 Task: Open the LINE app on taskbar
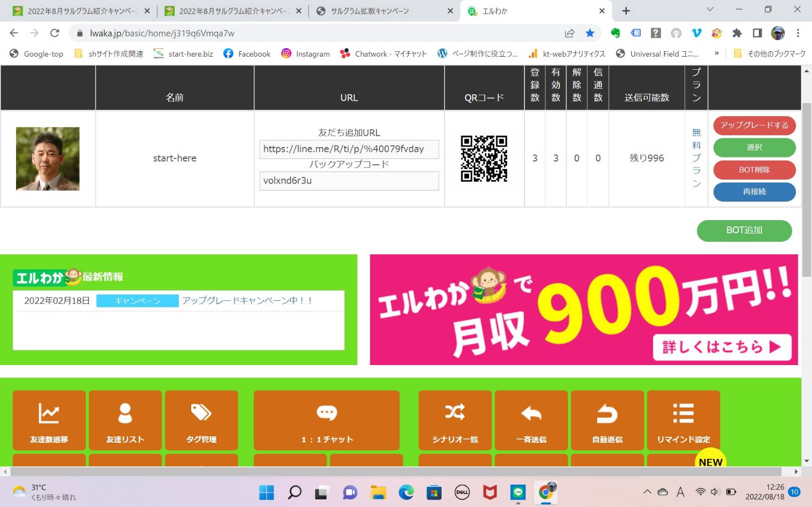coord(518,492)
